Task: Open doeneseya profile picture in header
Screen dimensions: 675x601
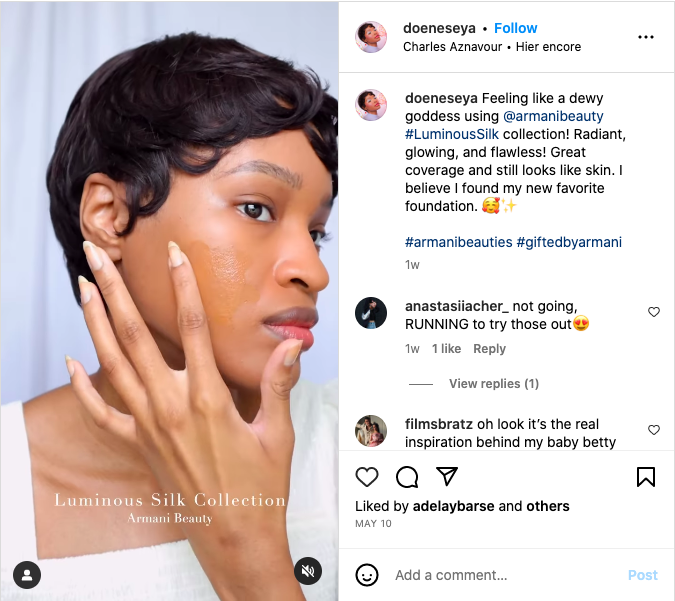Action: (371, 37)
